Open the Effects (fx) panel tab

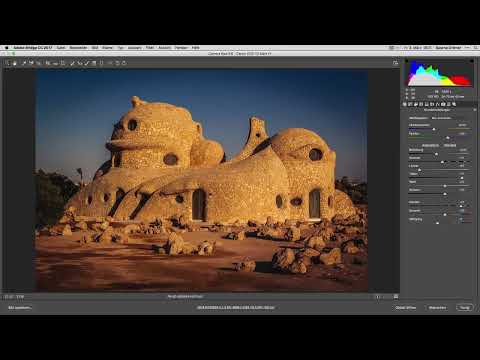438,104
